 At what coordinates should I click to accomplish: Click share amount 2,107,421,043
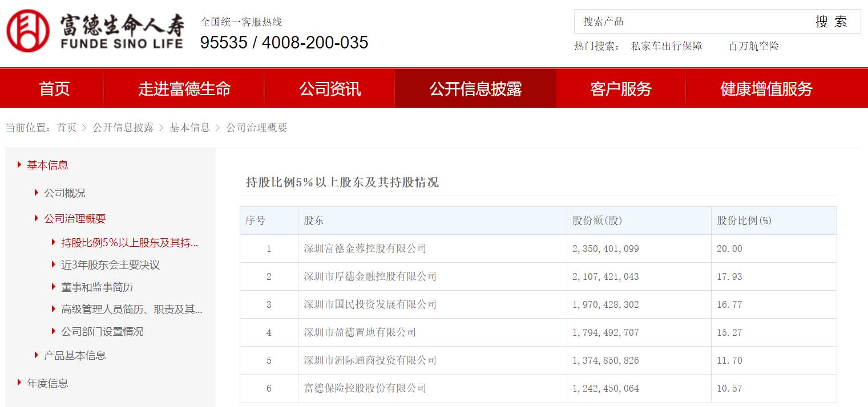(605, 276)
